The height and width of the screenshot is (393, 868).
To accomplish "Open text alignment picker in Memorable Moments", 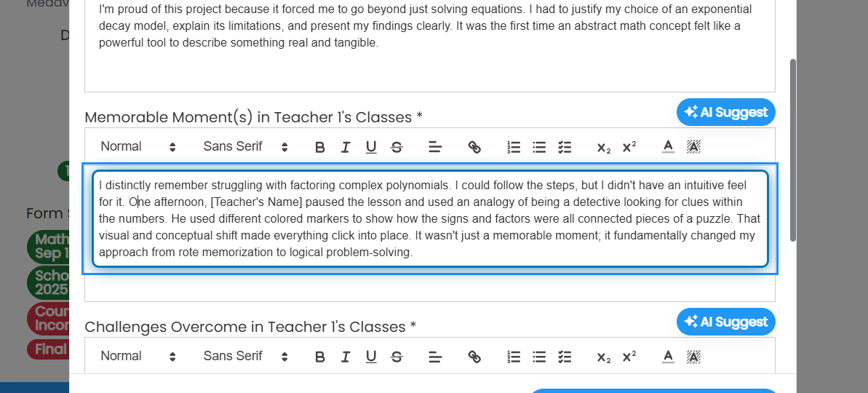I will (x=436, y=147).
